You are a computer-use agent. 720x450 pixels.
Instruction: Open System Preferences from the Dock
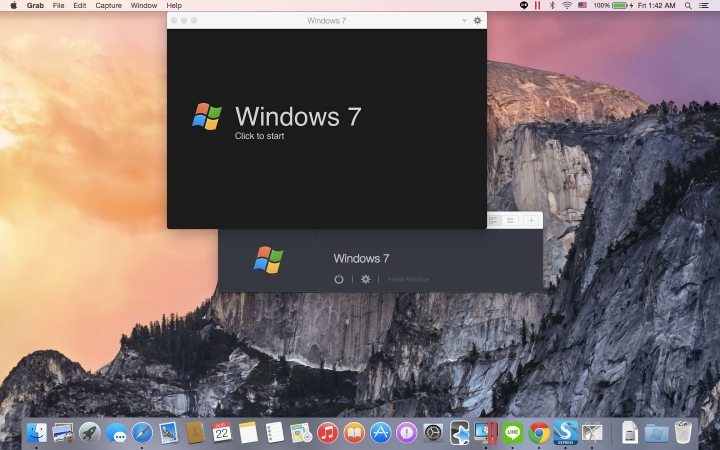click(433, 433)
